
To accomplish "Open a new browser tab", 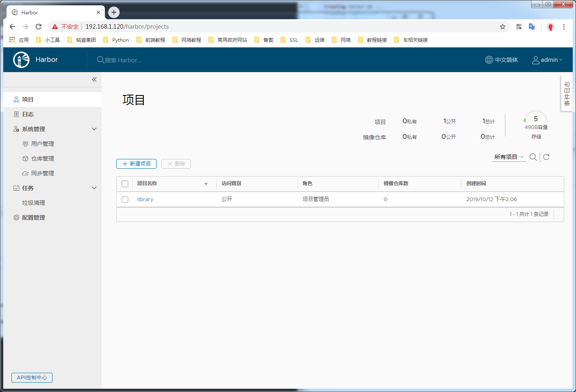I will pos(114,12).
